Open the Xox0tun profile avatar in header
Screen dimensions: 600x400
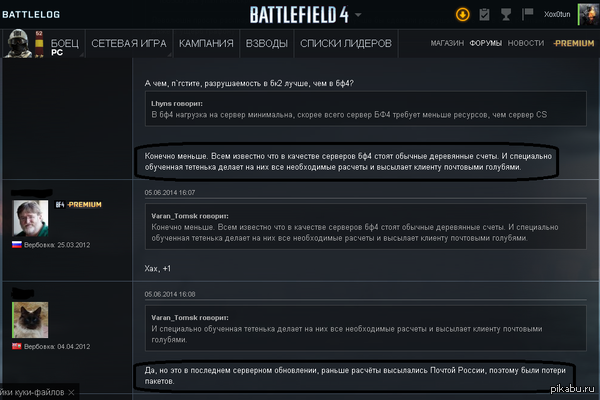pos(586,14)
